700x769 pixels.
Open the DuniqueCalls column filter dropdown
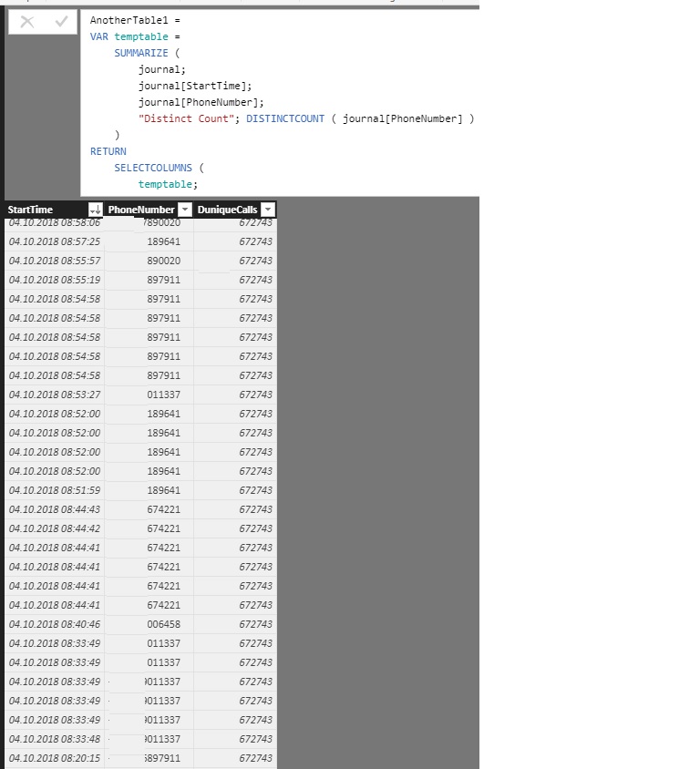click(268, 210)
